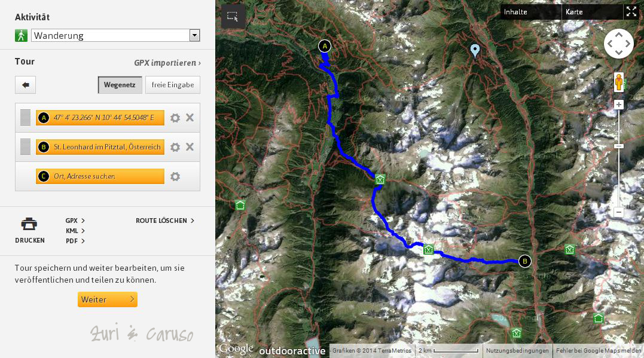Remove waypoint B St. Leonhard im Pitztal
The width and height of the screenshot is (644, 358).
(190, 146)
